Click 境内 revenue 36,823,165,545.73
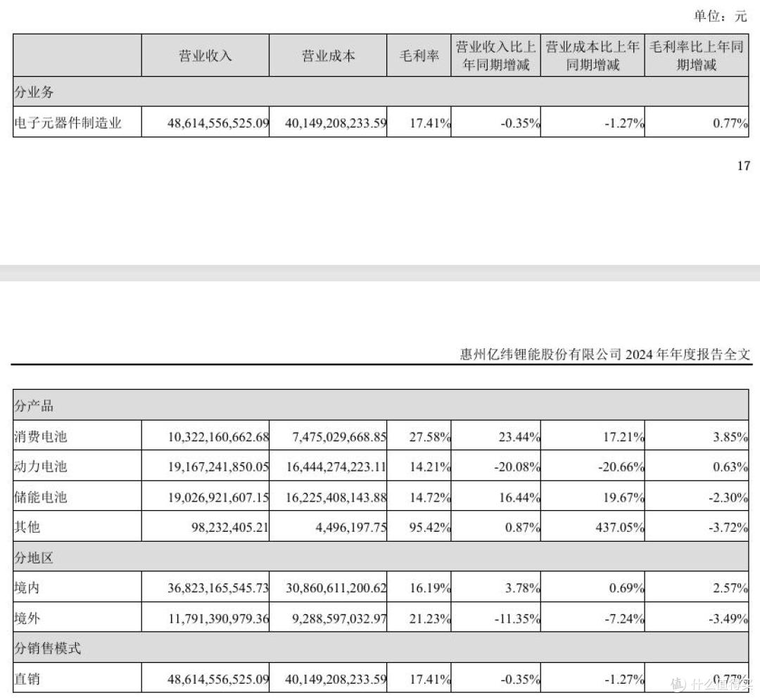 click(218, 588)
